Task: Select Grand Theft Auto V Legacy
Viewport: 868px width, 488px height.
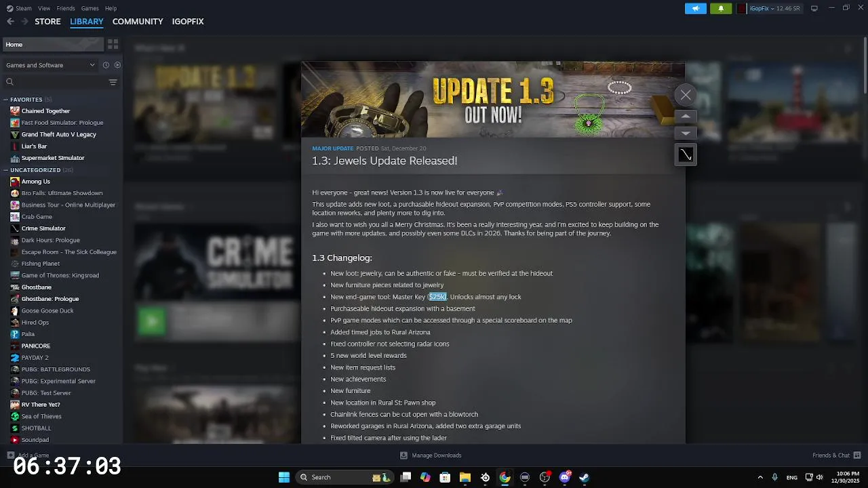Action: pyautogui.click(x=58, y=134)
